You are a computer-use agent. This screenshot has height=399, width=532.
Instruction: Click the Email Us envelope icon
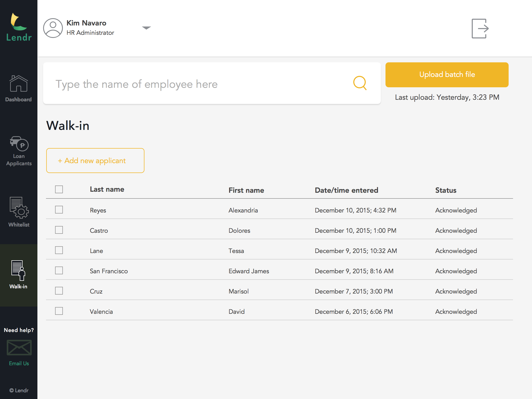(19, 348)
